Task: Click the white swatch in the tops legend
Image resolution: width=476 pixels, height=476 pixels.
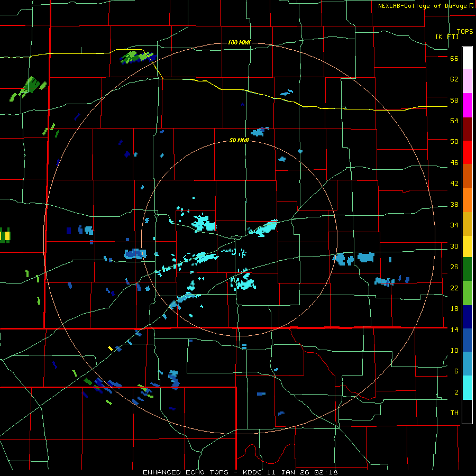Action: [x=467, y=58]
